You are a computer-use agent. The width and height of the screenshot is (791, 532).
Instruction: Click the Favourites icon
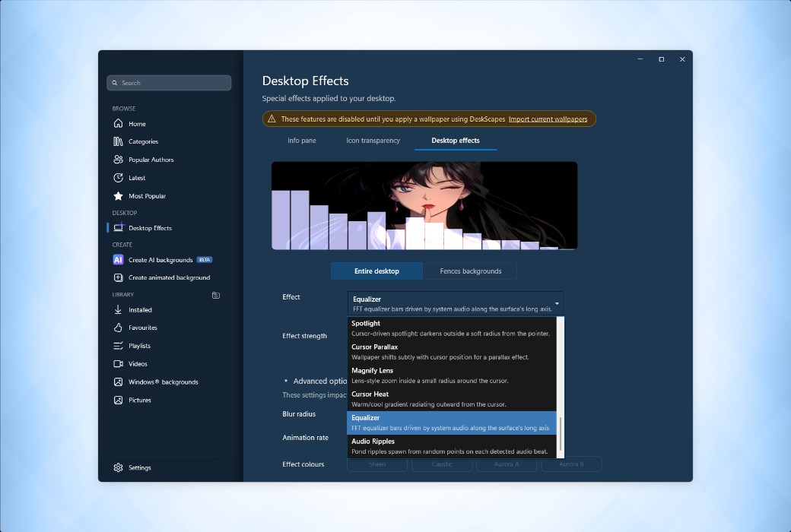pyautogui.click(x=118, y=328)
